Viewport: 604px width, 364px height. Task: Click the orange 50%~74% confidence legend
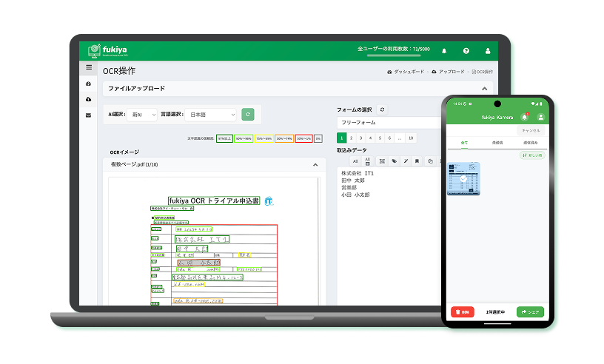pos(284,138)
